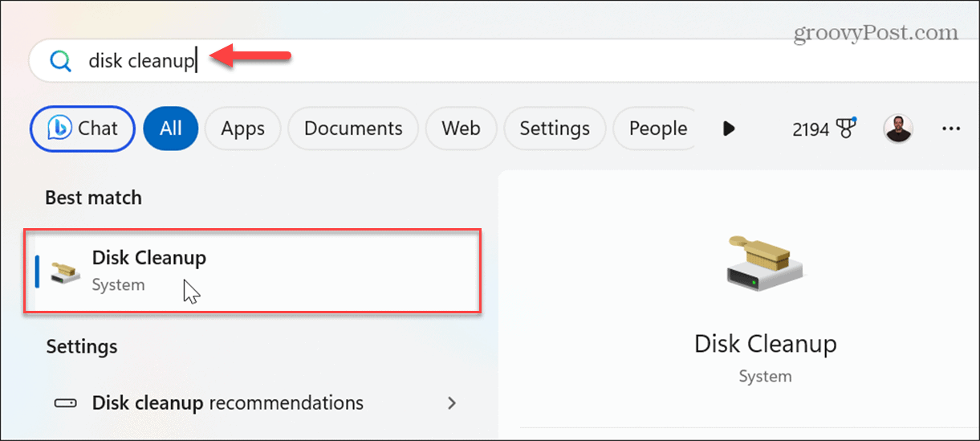980x441 pixels.
Task: Open the Disk Cleanup best match result
Action: 253,271
